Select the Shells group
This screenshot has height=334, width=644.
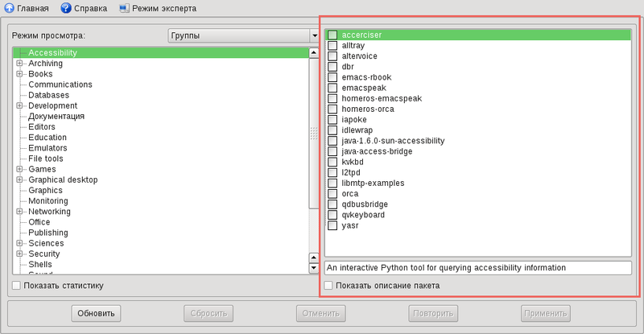[x=39, y=265]
